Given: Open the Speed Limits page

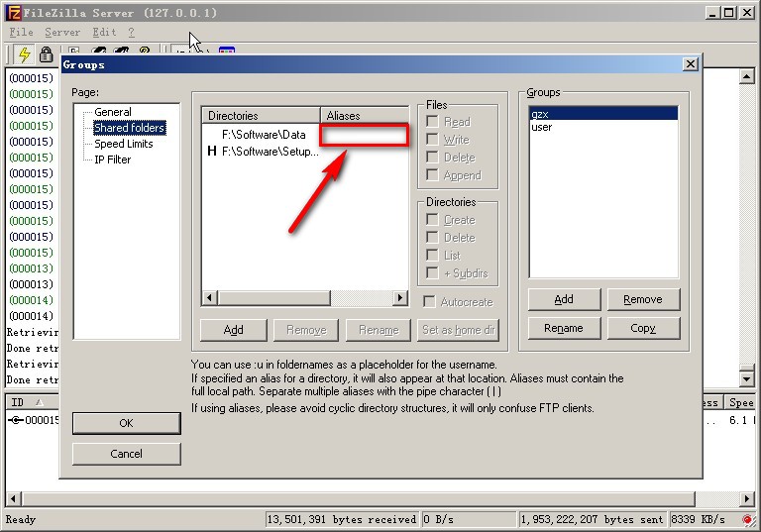Looking at the screenshot, I should click(x=123, y=144).
